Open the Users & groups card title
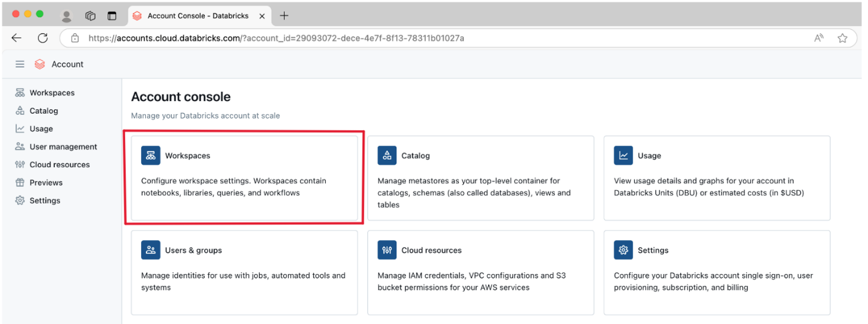The image size is (868, 324). 193,250
